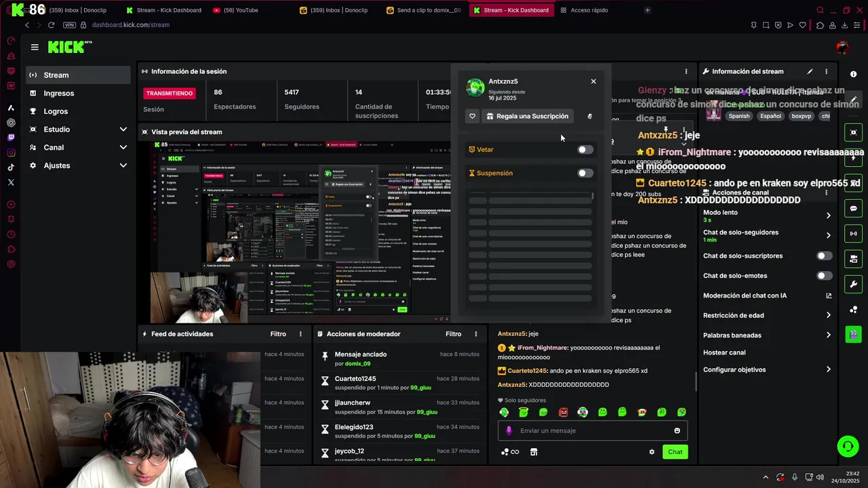Open the Acciones de moderador three-dot menu
This screenshot has height=488, width=868.
pos(476,334)
